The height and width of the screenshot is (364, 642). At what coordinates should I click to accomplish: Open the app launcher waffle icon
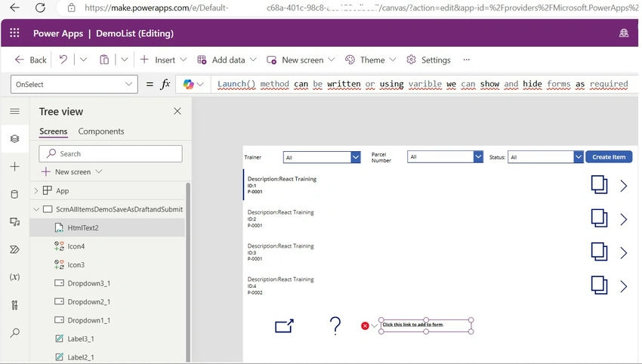pyautogui.click(x=14, y=32)
